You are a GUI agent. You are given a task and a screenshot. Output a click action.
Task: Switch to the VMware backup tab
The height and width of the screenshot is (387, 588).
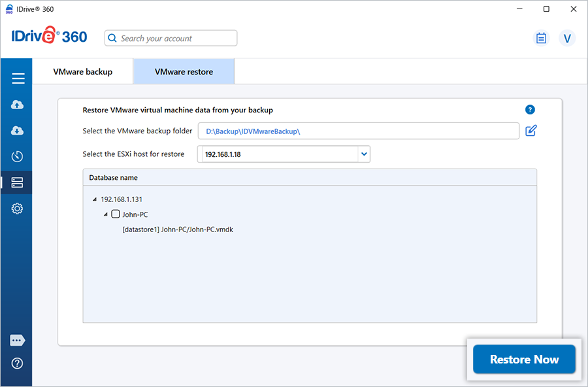[x=83, y=72]
